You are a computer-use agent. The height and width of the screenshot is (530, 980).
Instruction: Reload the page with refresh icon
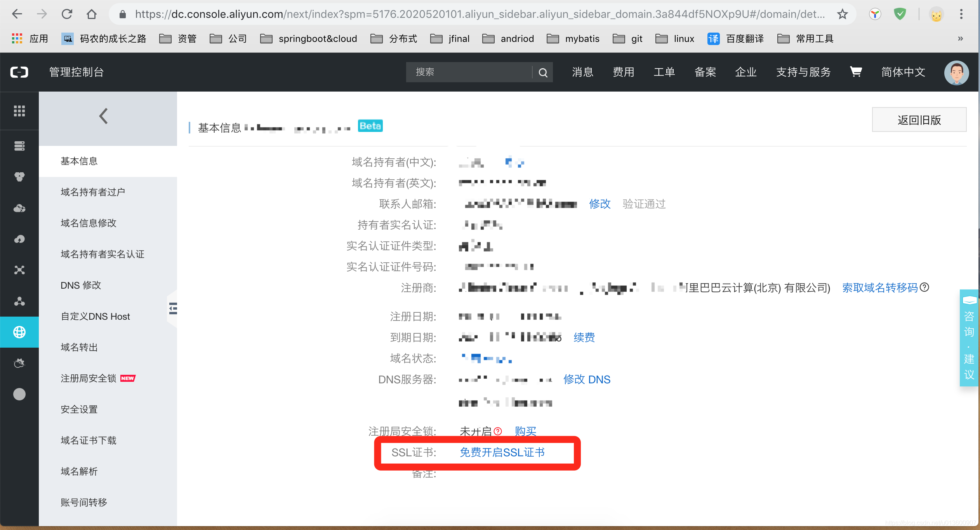click(x=67, y=14)
